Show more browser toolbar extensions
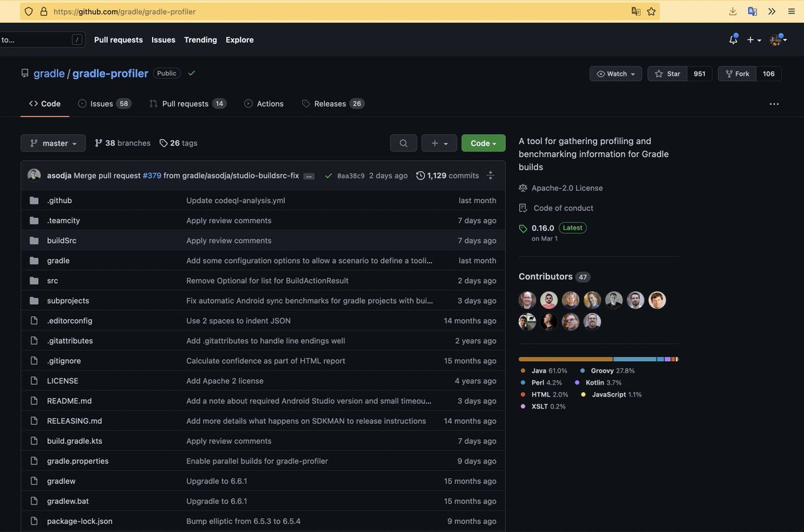 pyautogui.click(x=772, y=11)
